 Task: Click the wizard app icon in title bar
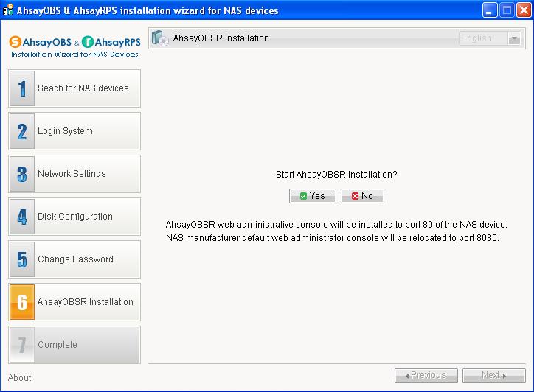[8, 10]
